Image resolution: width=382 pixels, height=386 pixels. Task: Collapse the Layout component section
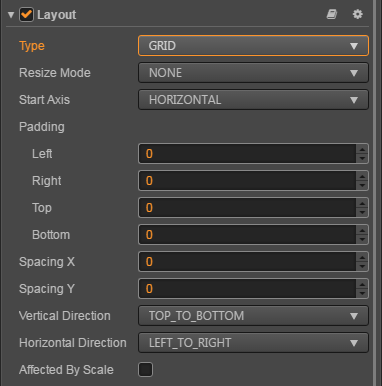(11, 15)
